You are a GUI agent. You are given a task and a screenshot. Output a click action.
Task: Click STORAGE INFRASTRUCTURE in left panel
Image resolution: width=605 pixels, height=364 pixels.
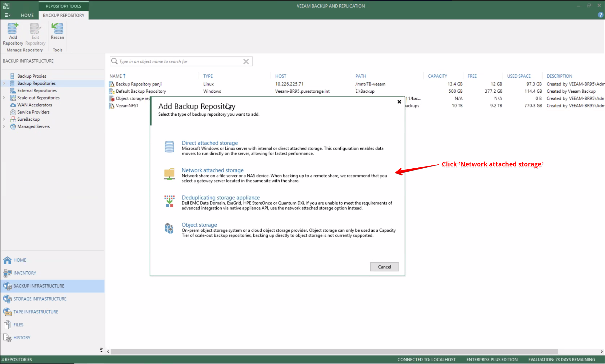click(x=40, y=299)
